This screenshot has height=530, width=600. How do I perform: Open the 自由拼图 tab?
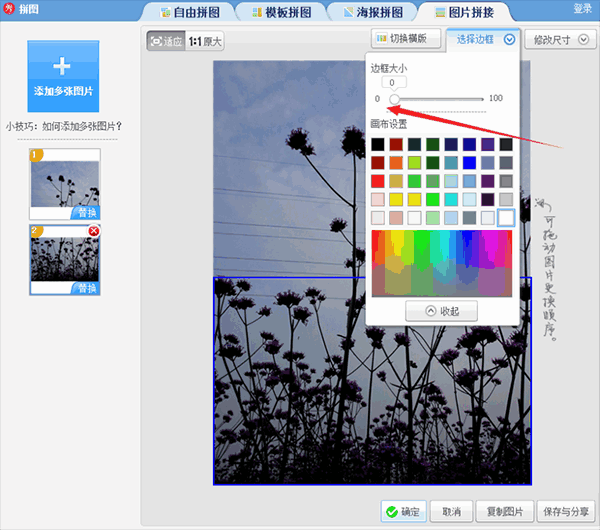tap(190, 12)
